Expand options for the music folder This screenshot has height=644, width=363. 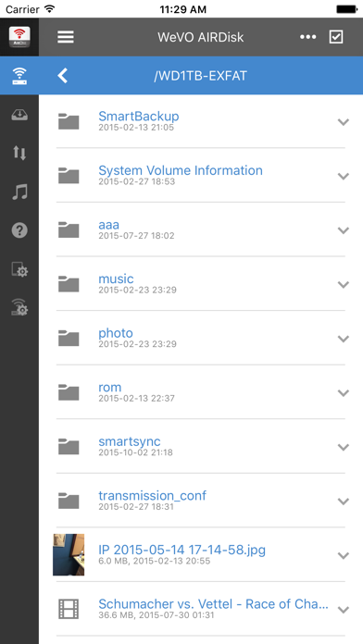click(344, 284)
